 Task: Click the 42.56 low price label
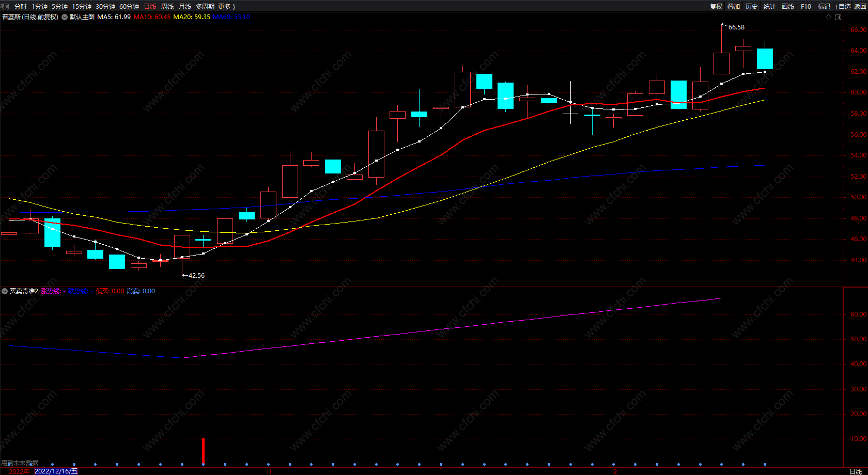[x=196, y=276]
